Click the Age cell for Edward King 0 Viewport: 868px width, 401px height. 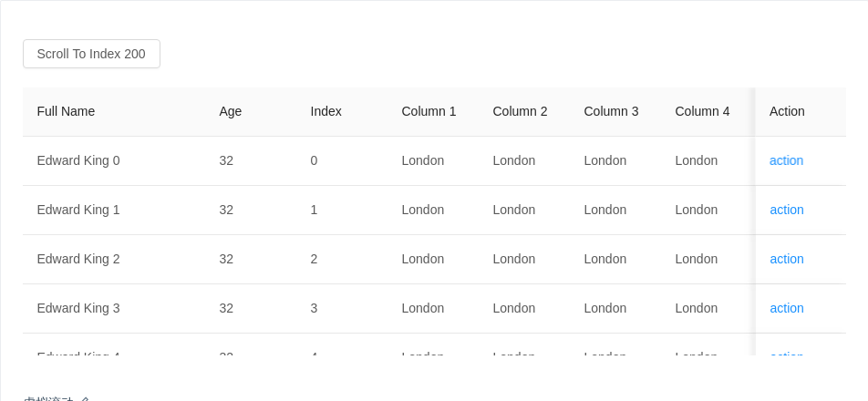tap(226, 160)
